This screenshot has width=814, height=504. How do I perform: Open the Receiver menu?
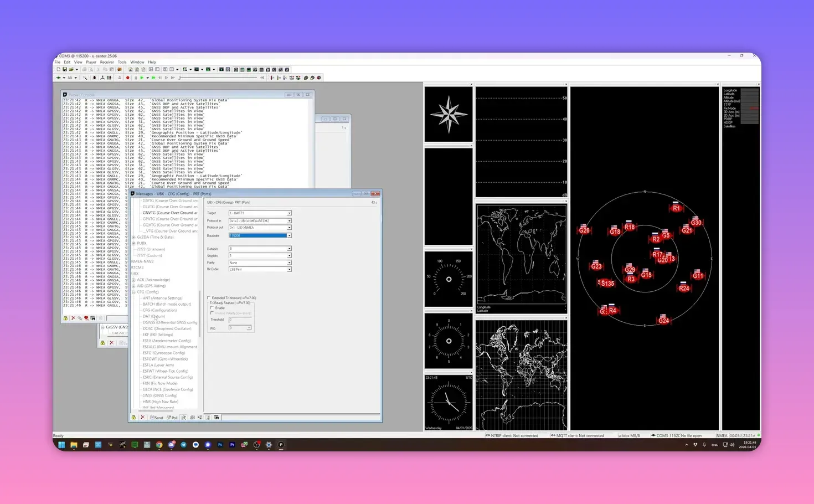pos(107,62)
